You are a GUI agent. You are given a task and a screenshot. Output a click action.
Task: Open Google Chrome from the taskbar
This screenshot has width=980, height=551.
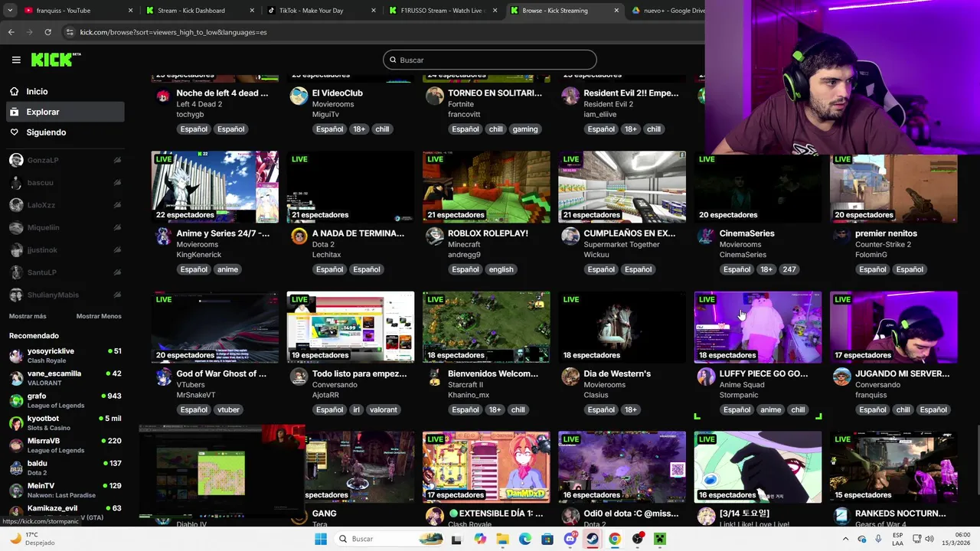[x=615, y=539]
